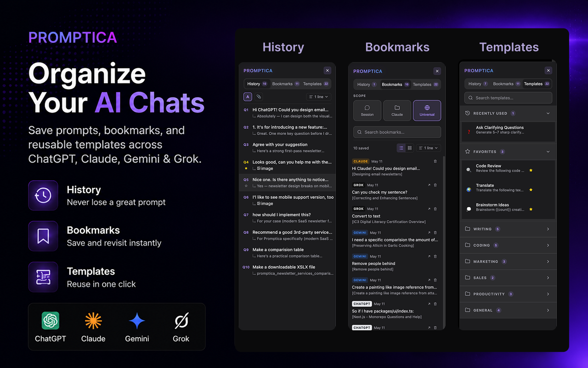Click the Search templates field
This screenshot has width=588, height=368.
pyautogui.click(x=508, y=98)
